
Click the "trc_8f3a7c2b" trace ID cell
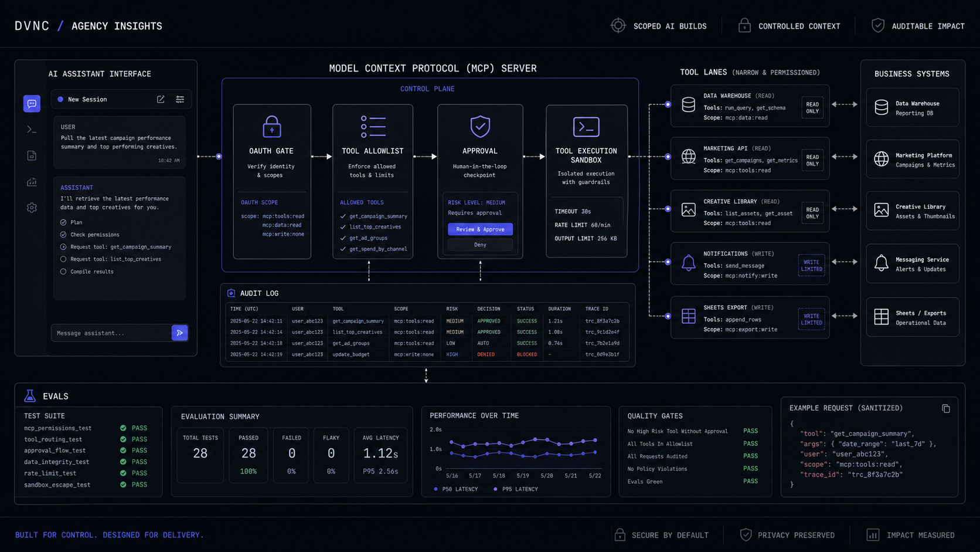point(602,321)
